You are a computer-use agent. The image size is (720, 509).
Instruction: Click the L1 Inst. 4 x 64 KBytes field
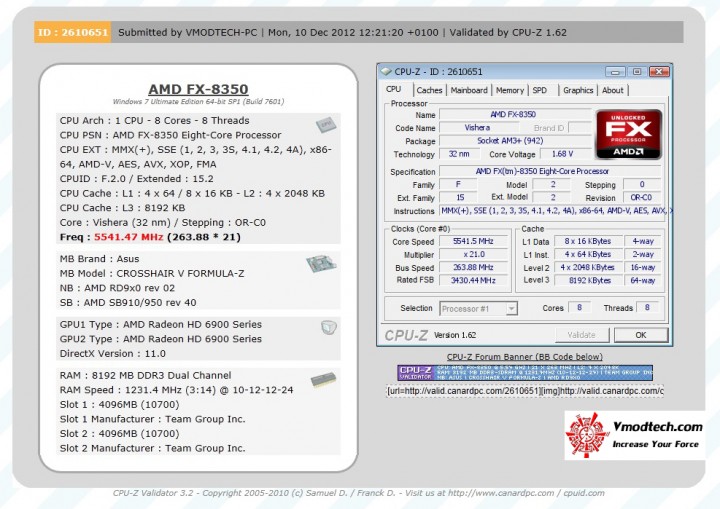588,254
